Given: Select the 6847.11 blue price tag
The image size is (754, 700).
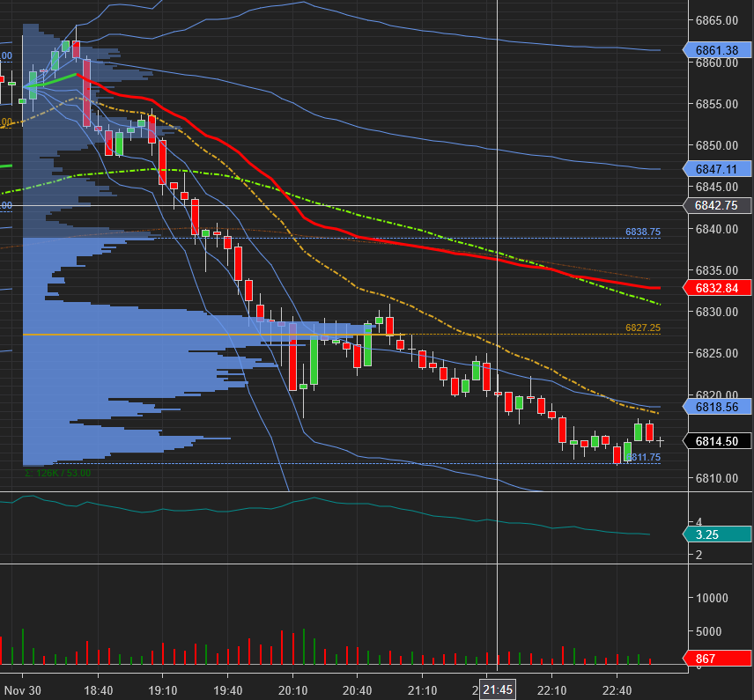Looking at the screenshot, I should click(x=717, y=169).
